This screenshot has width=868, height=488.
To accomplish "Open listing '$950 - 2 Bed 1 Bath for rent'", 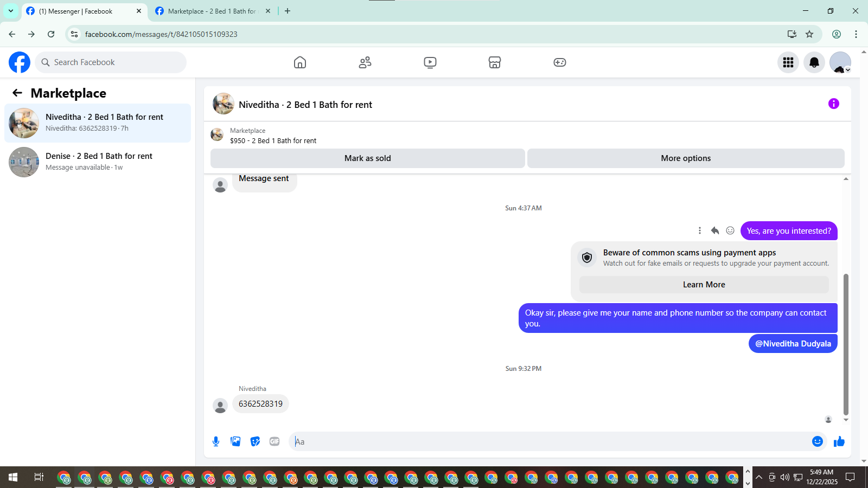I will 273,140.
